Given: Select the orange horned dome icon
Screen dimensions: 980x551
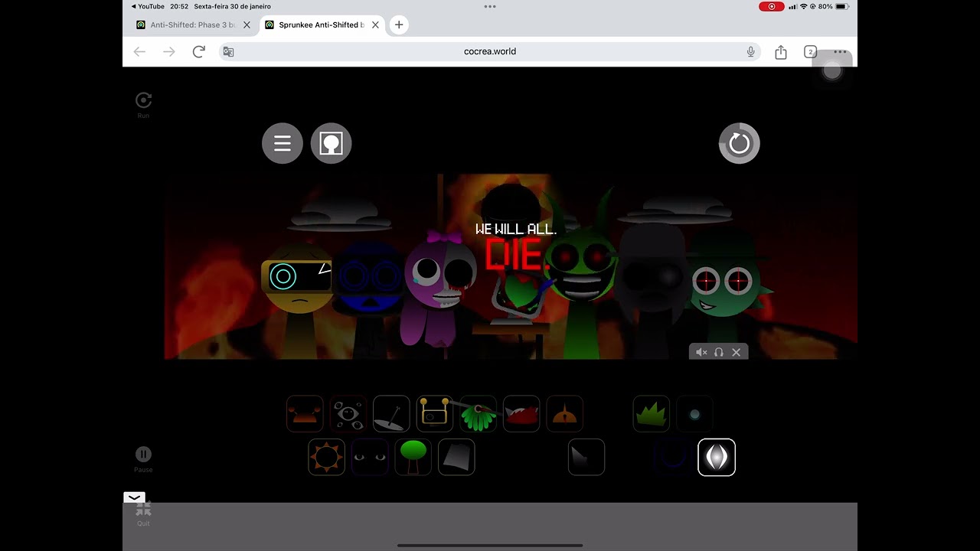Looking at the screenshot, I should point(565,414).
